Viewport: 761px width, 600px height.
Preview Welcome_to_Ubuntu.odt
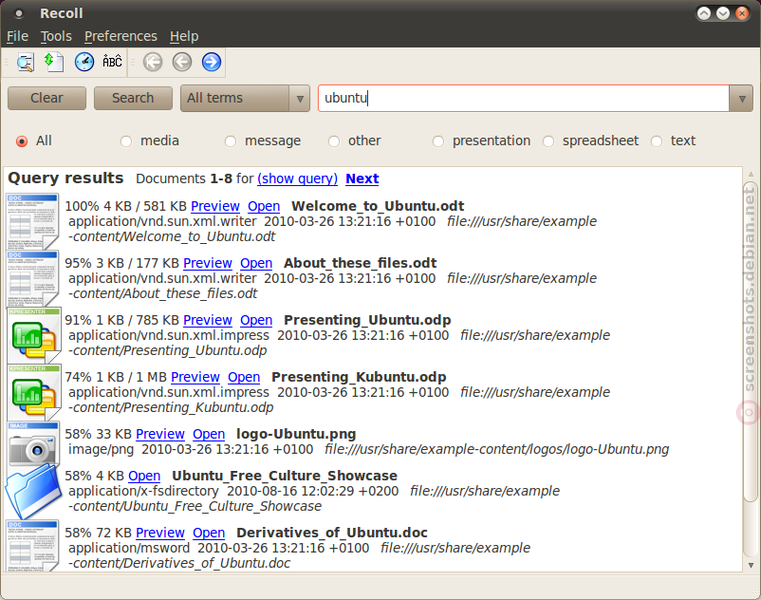(215, 206)
